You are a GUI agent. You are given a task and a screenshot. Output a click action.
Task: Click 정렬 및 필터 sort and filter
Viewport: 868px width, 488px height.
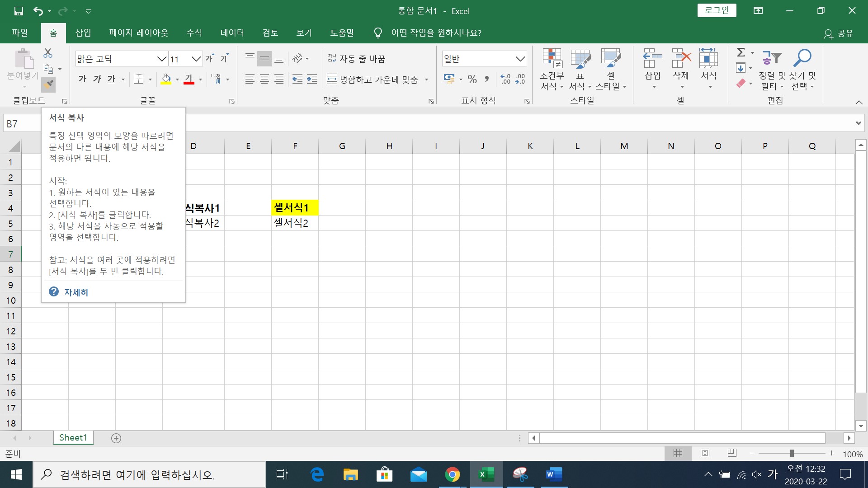(x=772, y=69)
